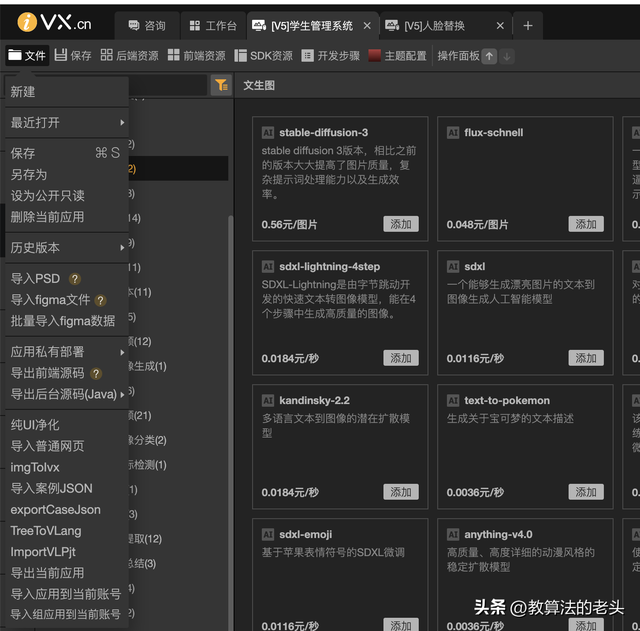Choose 纯UI净化 menu entry
Viewport: 640px width, 631px height.
67,424
